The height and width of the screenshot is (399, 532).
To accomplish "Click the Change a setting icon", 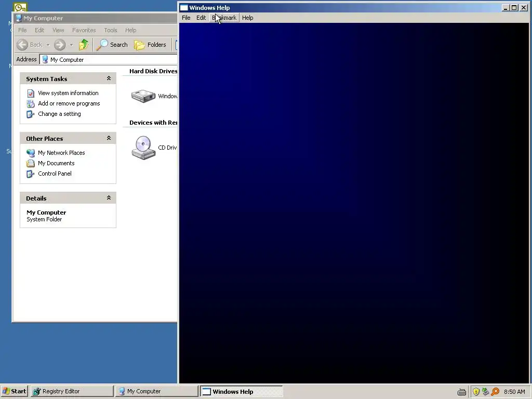I will click(x=31, y=114).
